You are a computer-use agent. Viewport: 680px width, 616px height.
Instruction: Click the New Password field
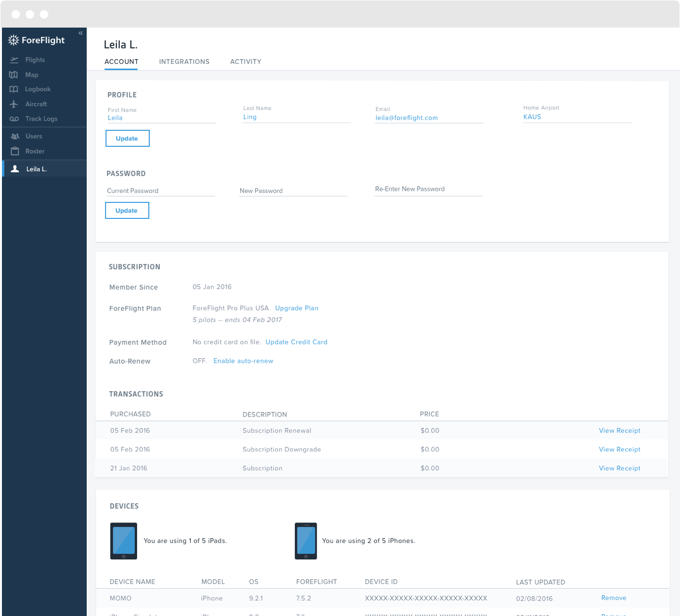click(294, 191)
